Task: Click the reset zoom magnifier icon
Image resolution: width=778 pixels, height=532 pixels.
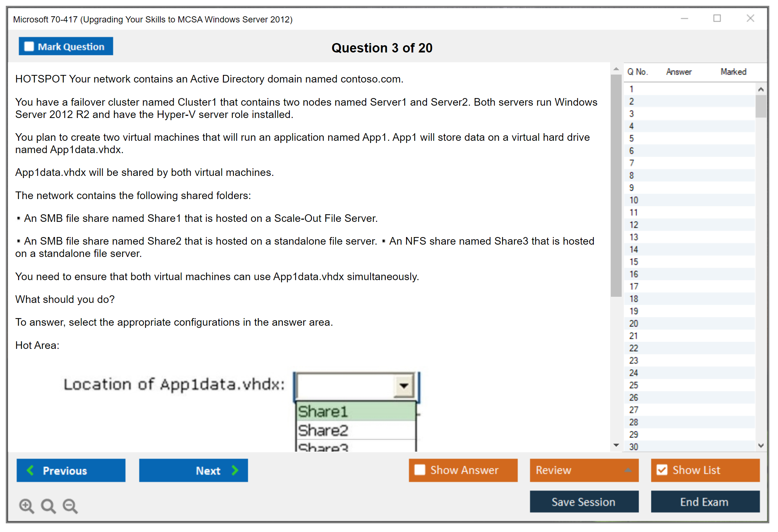Action: 48,506
